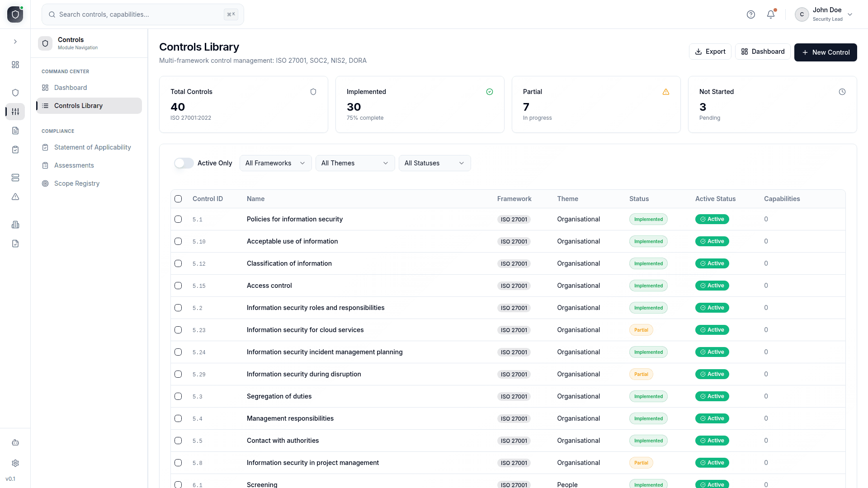Screen dimensions: 868x488
Task: Open the All Frameworks dropdown
Action: [275, 163]
